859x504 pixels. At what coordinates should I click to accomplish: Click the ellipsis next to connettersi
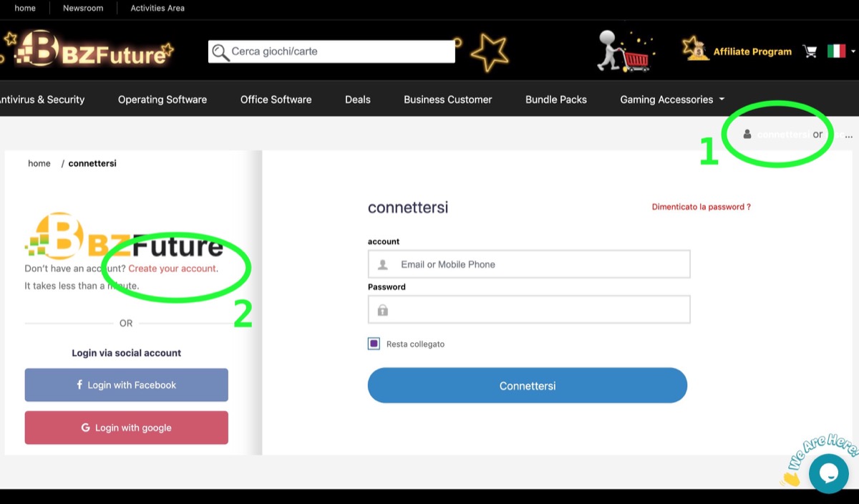click(x=849, y=135)
